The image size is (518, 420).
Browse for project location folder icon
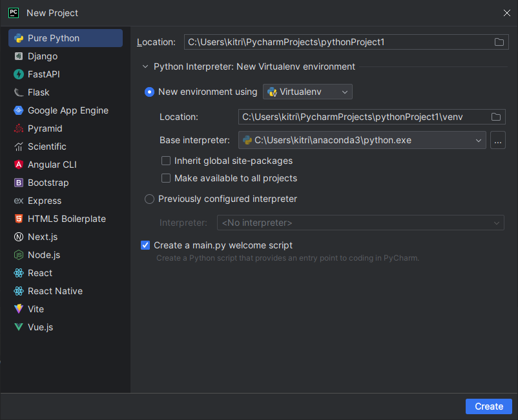pos(499,42)
